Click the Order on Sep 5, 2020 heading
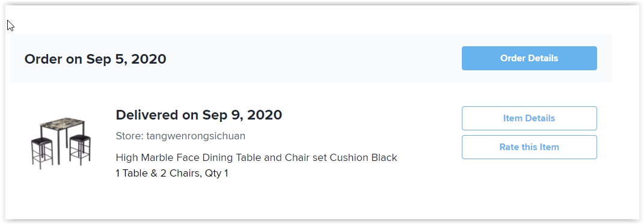Image resolution: width=644 pixels, height=224 pixels. tap(95, 59)
